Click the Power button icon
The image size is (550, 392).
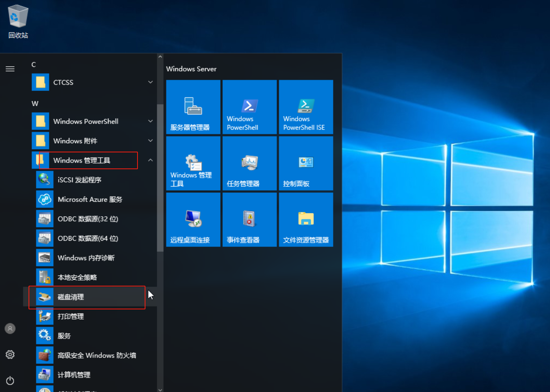tap(10, 381)
